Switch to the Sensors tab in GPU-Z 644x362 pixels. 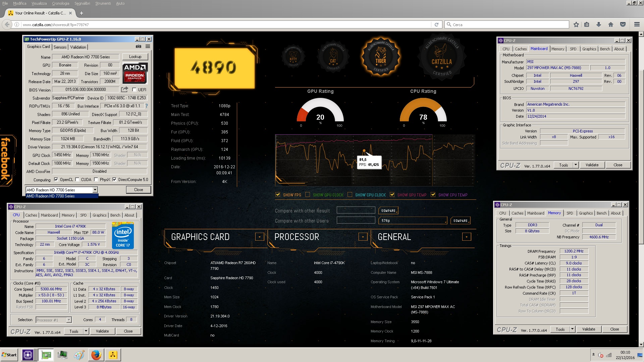tap(60, 47)
